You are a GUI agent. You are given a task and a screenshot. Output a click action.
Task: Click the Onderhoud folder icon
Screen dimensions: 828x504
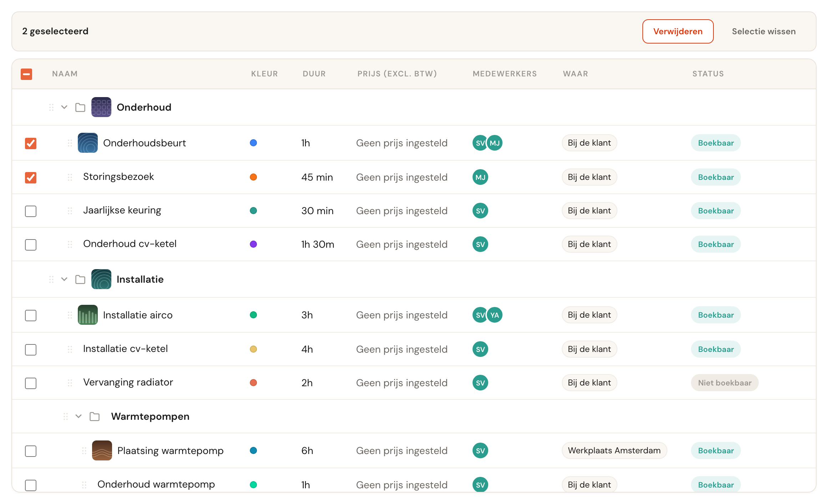pyautogui.click(x=80, y=107)
